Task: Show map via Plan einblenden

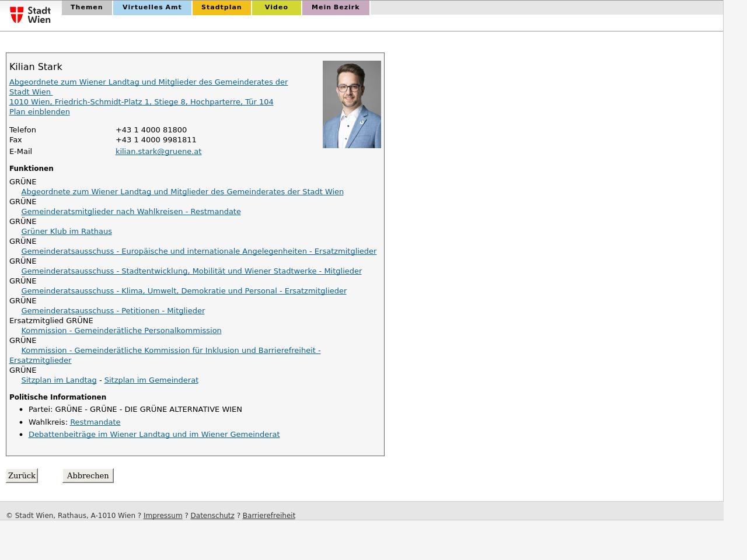Action: [x=39, y=112]
